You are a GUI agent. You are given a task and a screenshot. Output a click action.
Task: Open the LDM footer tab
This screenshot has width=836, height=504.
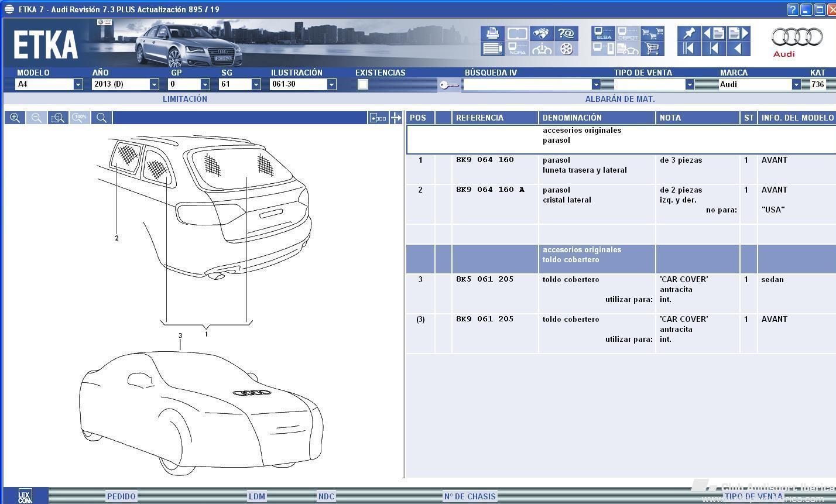257,496
